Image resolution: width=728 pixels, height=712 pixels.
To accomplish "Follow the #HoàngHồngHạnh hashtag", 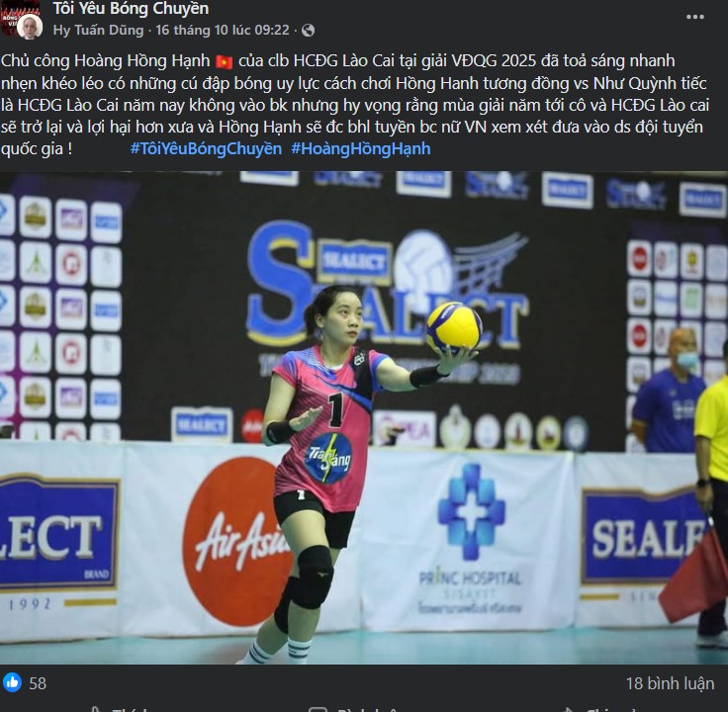I will click(361, 149).
